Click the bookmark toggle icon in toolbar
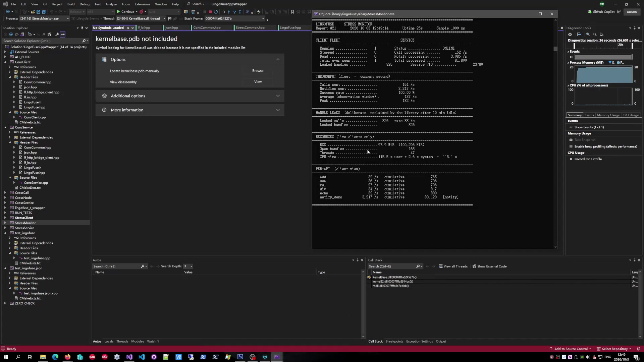This screenshot has width=644, height=362. tap(292, 12)
